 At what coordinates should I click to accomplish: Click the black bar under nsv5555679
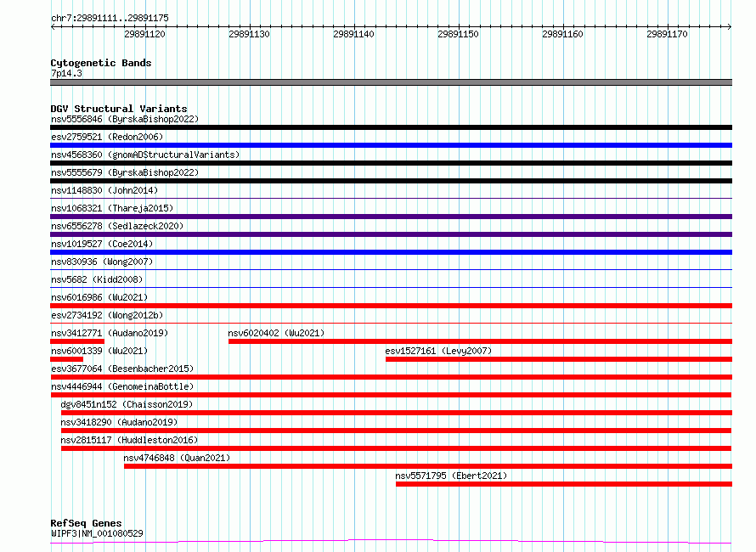click(x=391, y=181)
